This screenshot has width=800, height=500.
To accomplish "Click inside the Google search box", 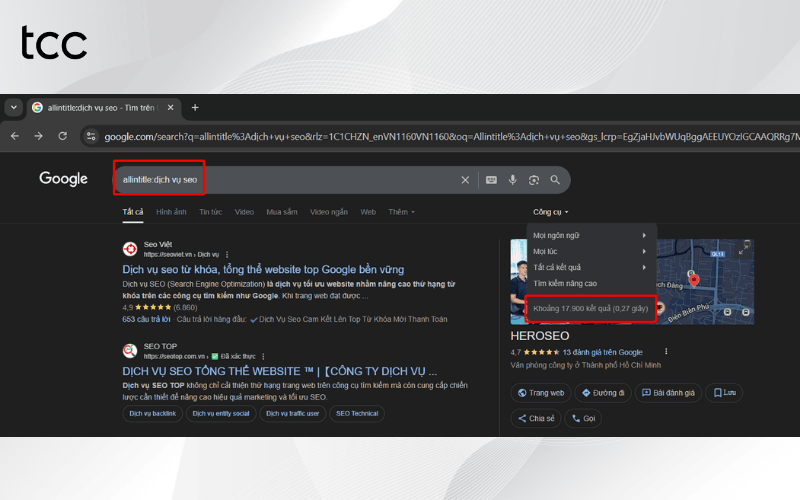I will click(x=341, y=180).
